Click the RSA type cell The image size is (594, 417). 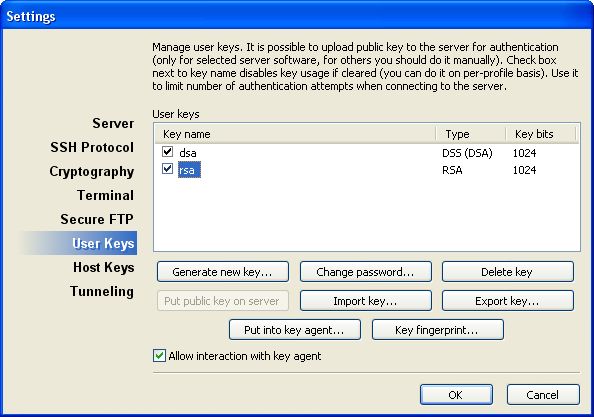point(452,170)
